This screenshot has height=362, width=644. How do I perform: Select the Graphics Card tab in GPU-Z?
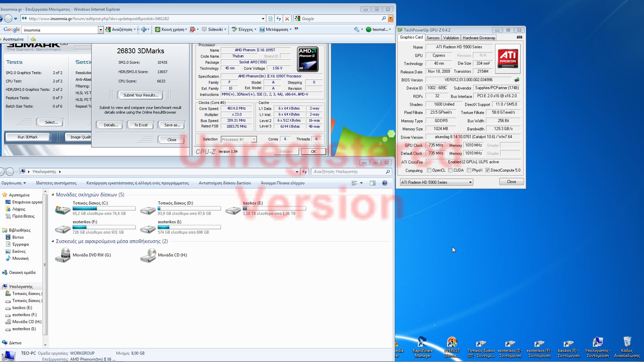[x=411, y=37]
